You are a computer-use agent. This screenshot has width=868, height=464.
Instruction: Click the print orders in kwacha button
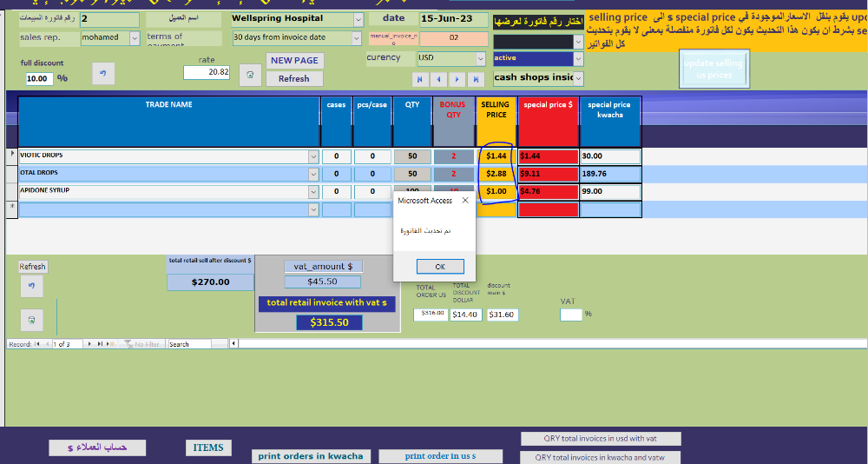point(311,456)
